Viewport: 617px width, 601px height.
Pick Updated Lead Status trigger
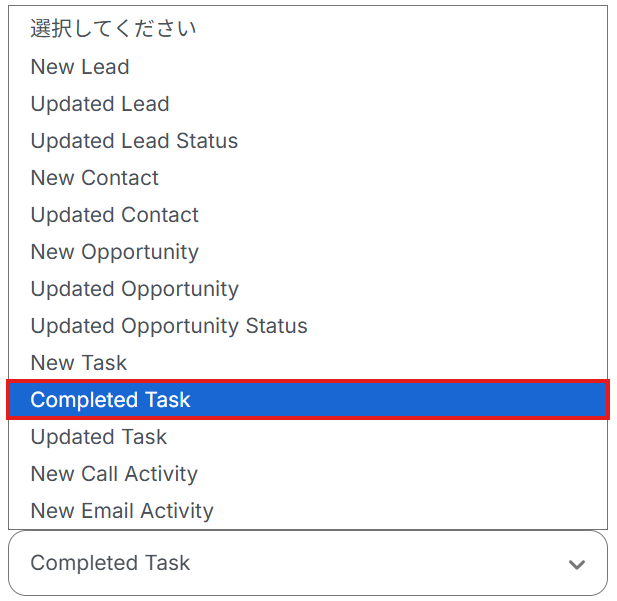click(134, 141)
